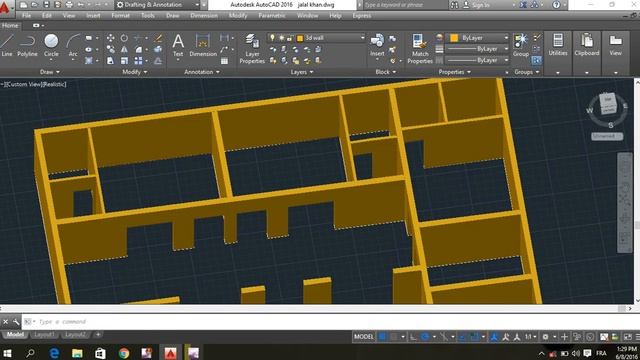Image resolution: width=640 pixels, height=360 pixels.
Task: Click the ViewCube in the viewport
Action: pos(608,105)
